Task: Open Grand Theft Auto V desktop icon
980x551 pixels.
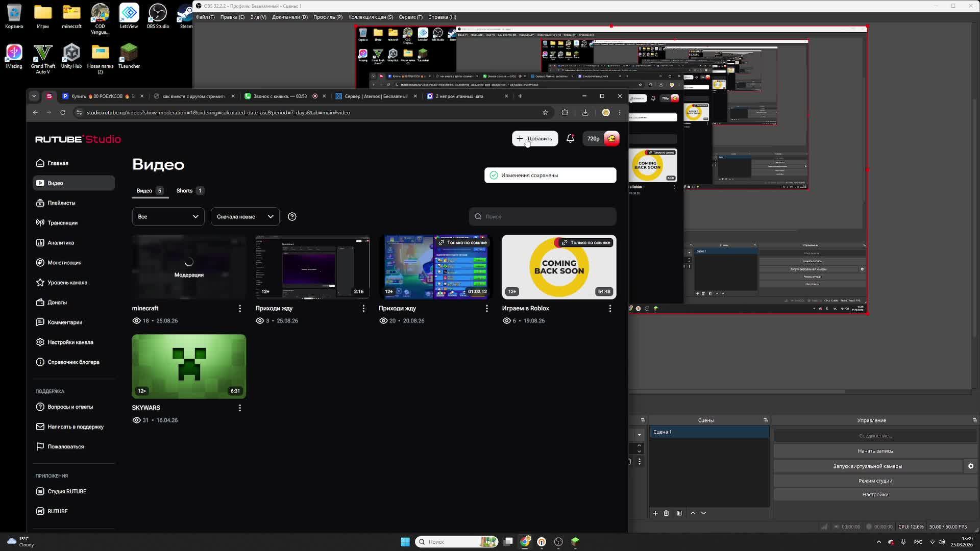Action: coord(43,59)
